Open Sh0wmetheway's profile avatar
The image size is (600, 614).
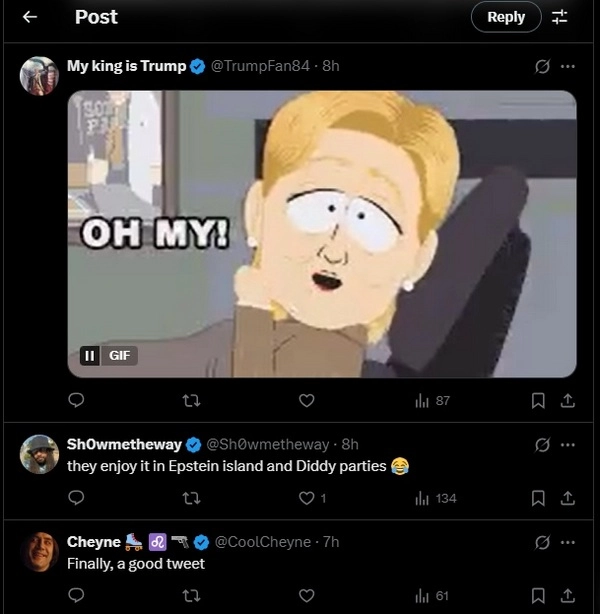click(39, 454)
